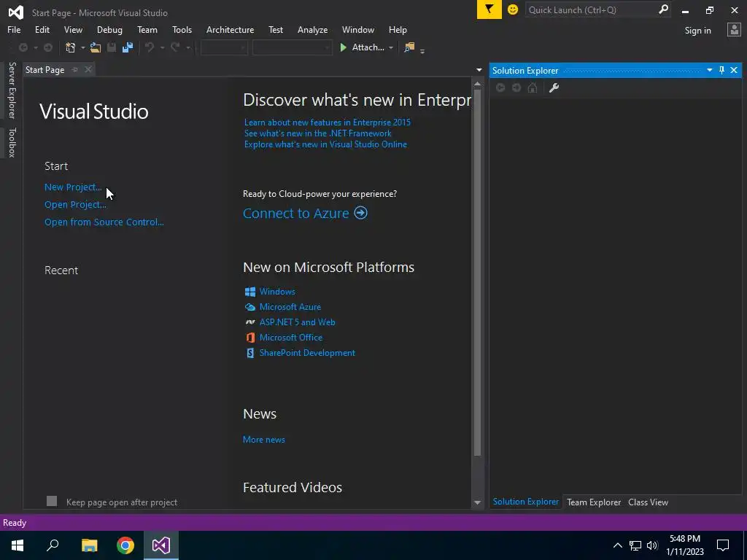The height and width of the screenshot is (560, 747).
Task: Click the scrollbar up arrow
Action: tap(477, 84)
